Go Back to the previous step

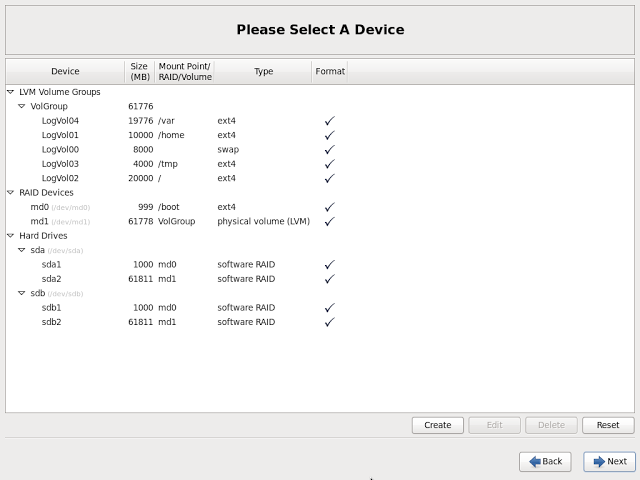tap(544, 461)
